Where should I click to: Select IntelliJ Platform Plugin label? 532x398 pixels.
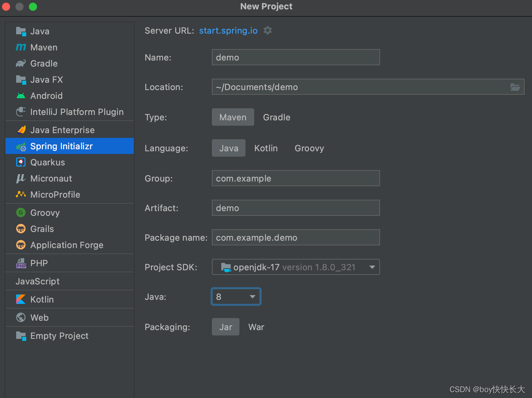[77, 112]
